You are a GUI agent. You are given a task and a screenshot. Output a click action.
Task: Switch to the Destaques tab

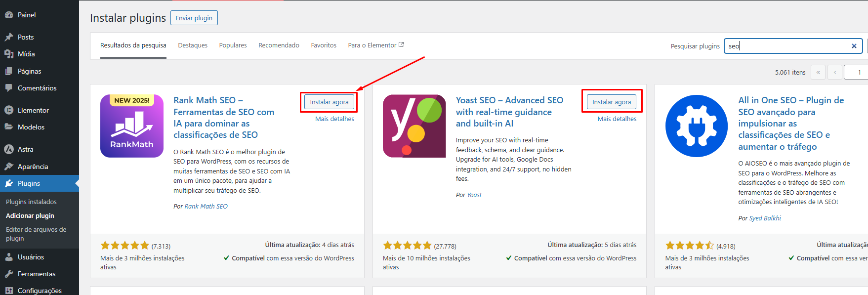pos(193,45)
